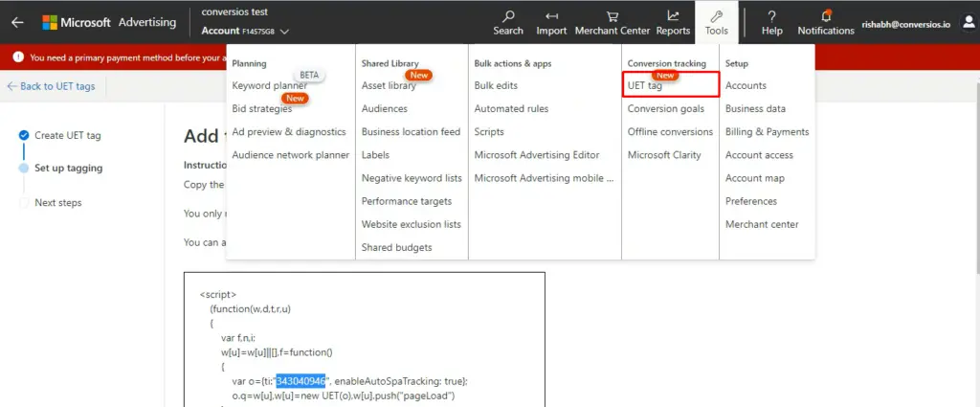Click the Microsoft logo icon
The image size is (980, 407).
50,23
